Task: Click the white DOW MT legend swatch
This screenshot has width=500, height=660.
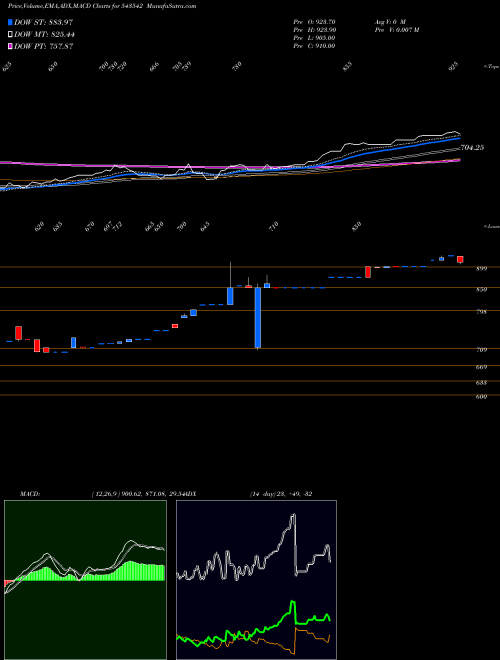Action: coord(11,35)
